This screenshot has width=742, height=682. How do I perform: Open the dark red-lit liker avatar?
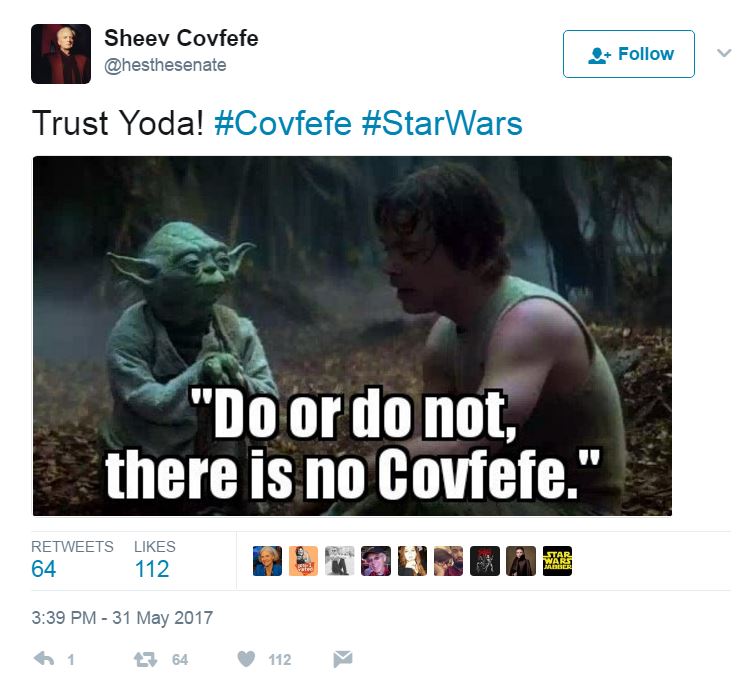coord(485,561)
